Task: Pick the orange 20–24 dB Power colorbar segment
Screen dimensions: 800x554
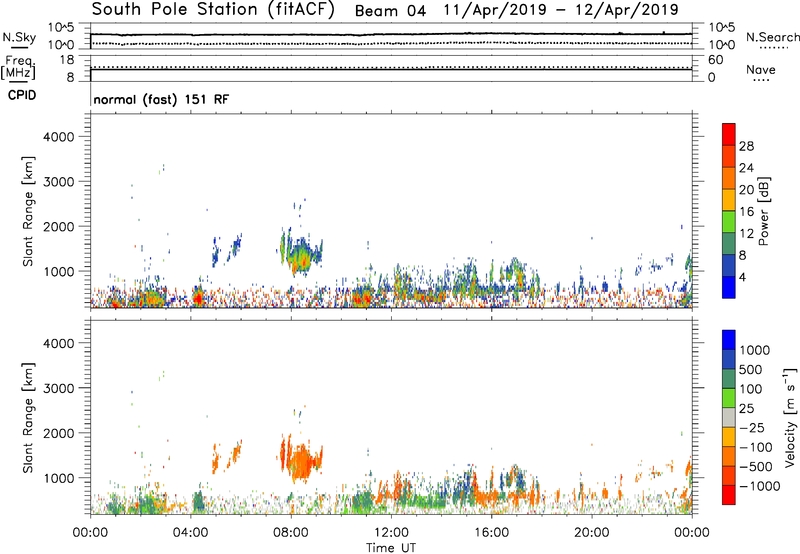Action: coord(729,179)
